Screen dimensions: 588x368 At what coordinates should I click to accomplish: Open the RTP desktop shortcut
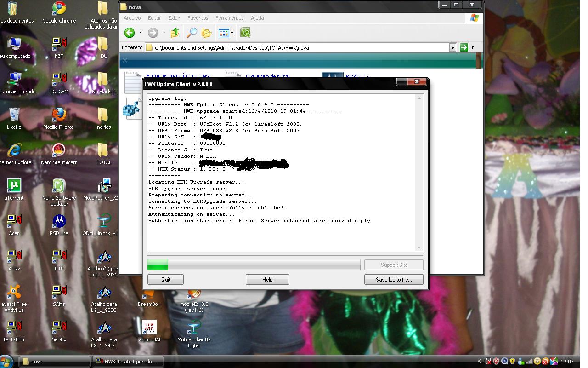(59, 260)
